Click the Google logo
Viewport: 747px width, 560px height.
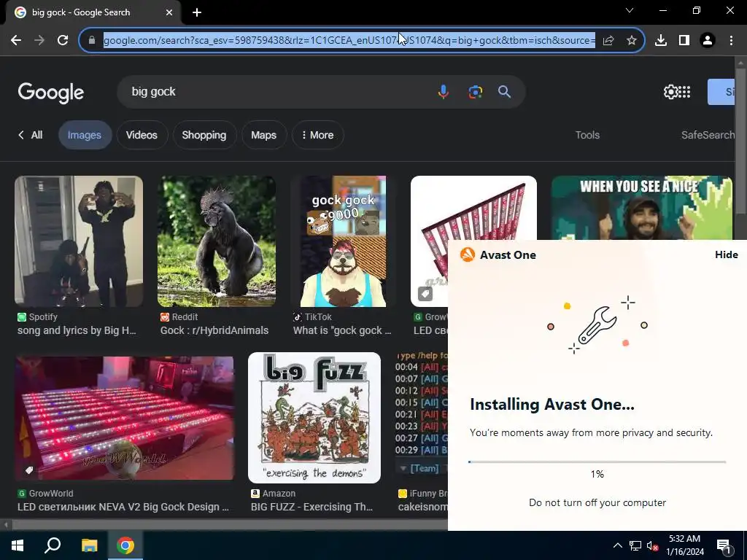51,93
